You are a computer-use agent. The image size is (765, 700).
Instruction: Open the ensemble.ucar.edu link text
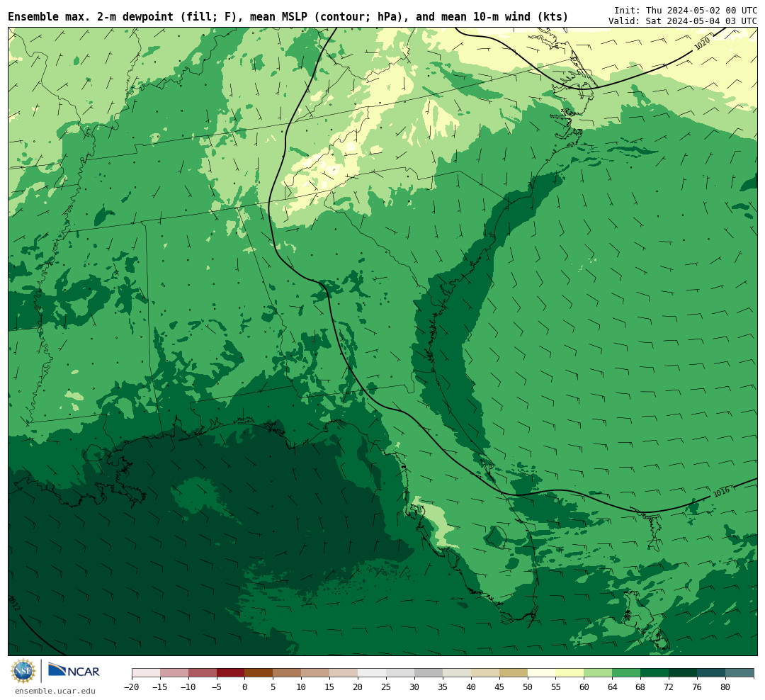[55, 691]
